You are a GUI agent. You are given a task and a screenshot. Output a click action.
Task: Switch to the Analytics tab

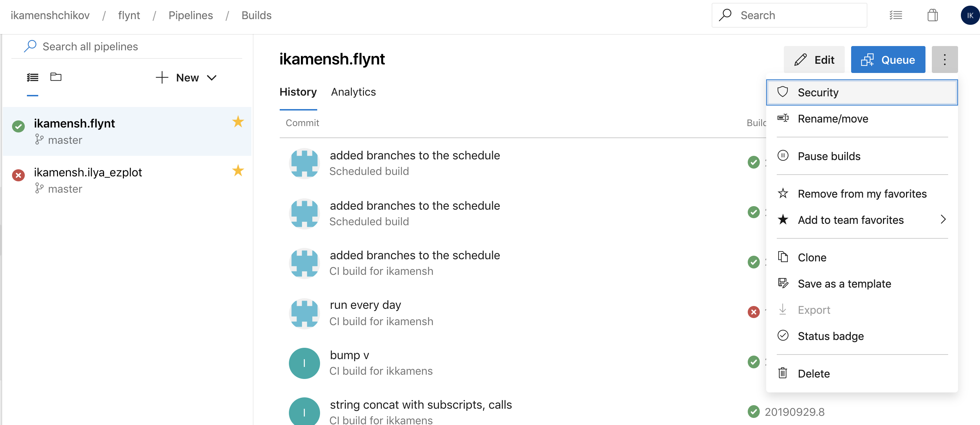tap(353, 92)
